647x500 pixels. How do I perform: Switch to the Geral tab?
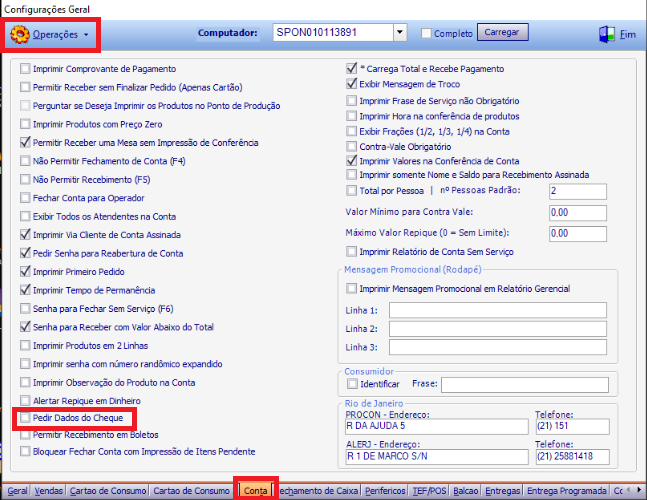(17, 491)
